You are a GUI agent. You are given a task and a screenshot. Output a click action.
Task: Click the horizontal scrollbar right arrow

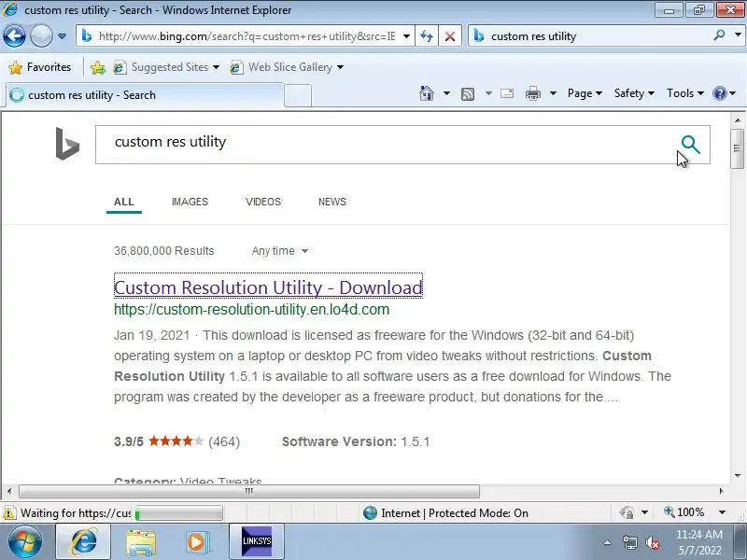tap(721, 491)
